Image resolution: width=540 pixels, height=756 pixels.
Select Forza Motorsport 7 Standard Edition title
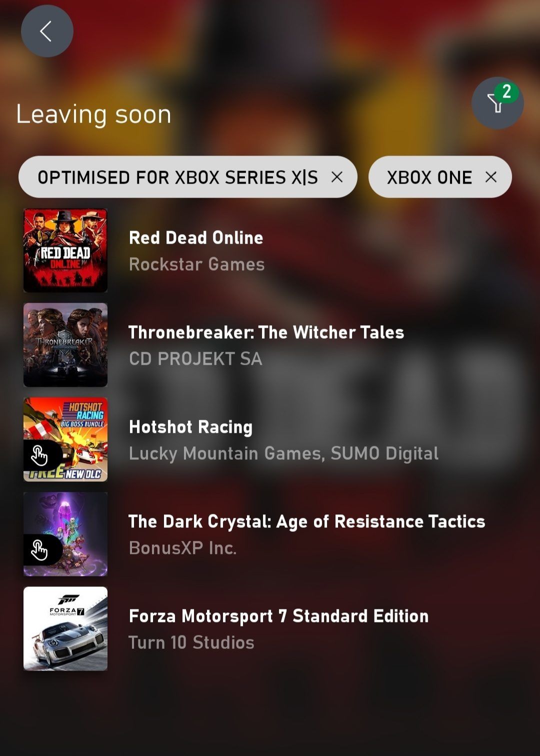279,616
